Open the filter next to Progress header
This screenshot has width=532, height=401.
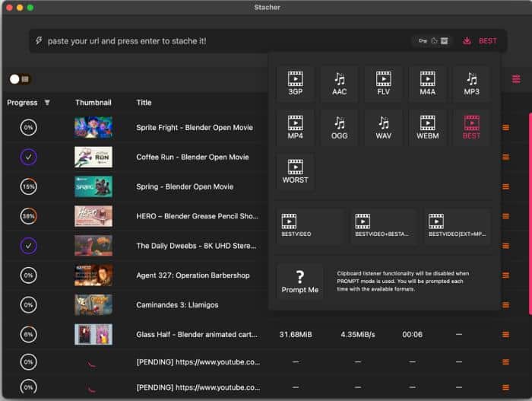click(47, 103)
